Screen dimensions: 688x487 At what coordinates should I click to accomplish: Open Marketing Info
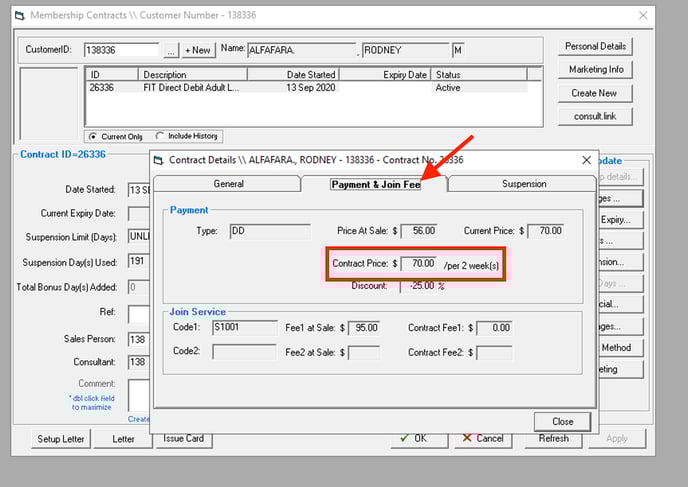595,70
